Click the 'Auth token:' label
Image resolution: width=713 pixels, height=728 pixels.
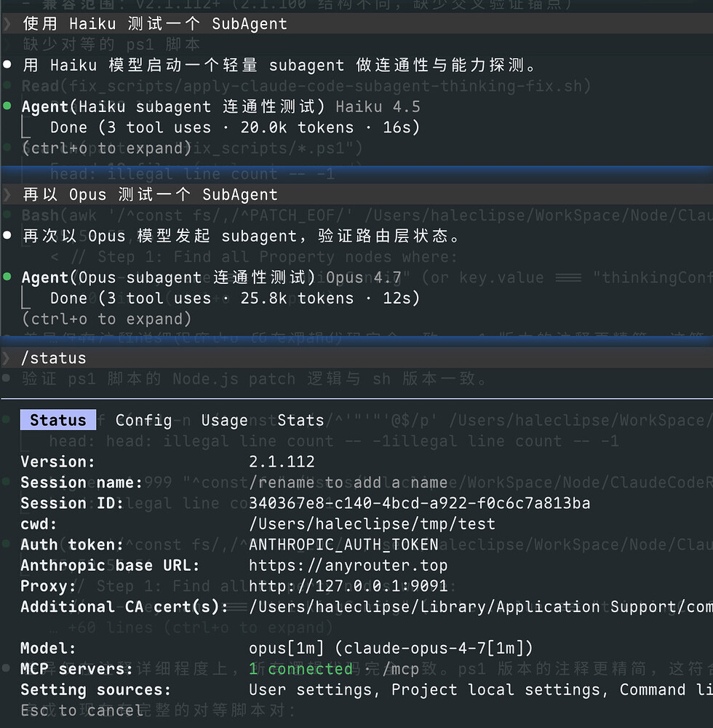(72, 544)
